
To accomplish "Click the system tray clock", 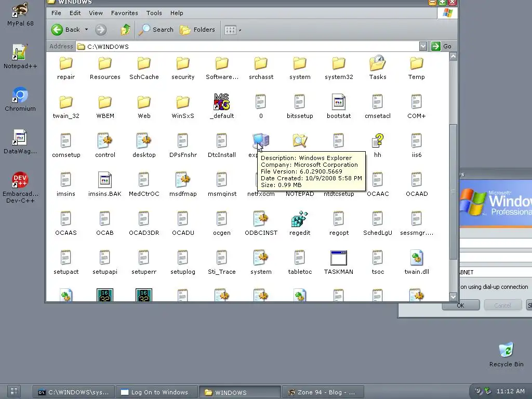I will point(510,391).
